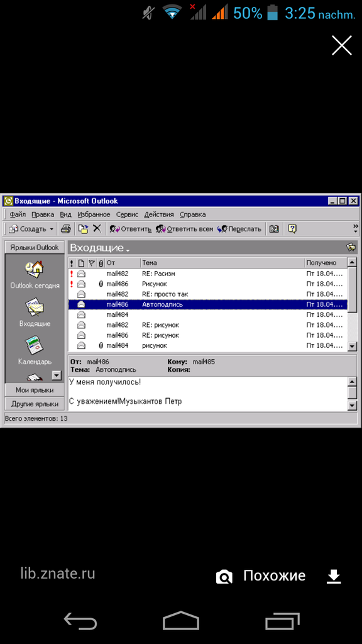Open Похожие similar images

tap(274, 576)
